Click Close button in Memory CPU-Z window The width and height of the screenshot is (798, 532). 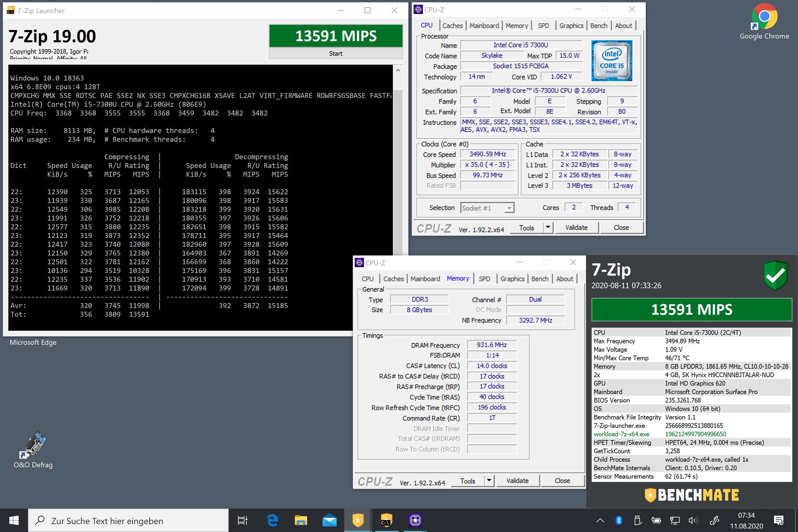[x=562, y=481]
